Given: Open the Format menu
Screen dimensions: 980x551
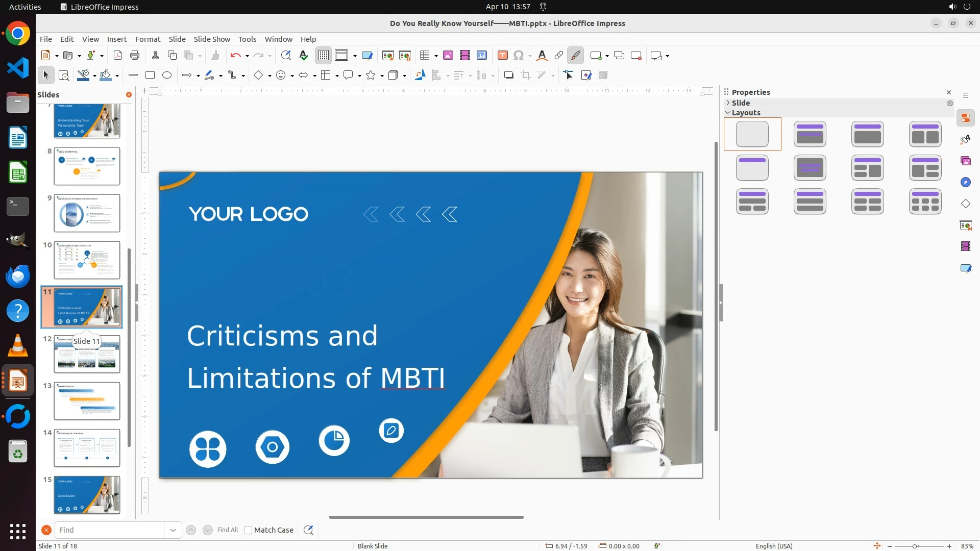Looking at the screenshot, I should pos(148,39).
